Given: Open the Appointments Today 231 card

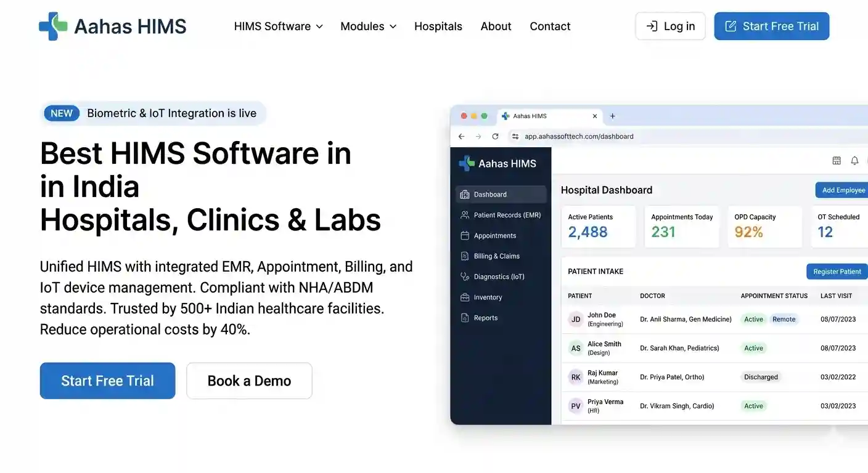Looking at the screenshot, I should click(682, 227).
